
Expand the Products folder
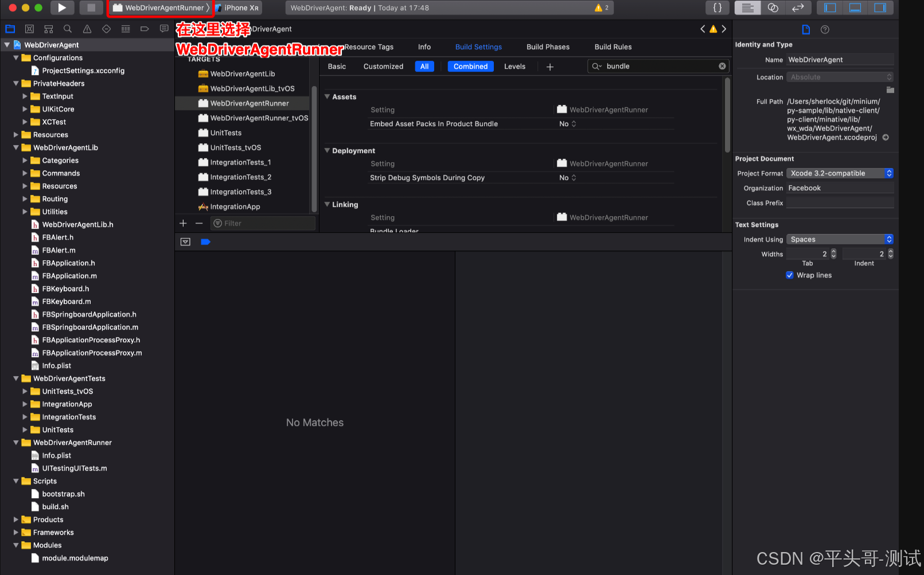pos(16,519)
